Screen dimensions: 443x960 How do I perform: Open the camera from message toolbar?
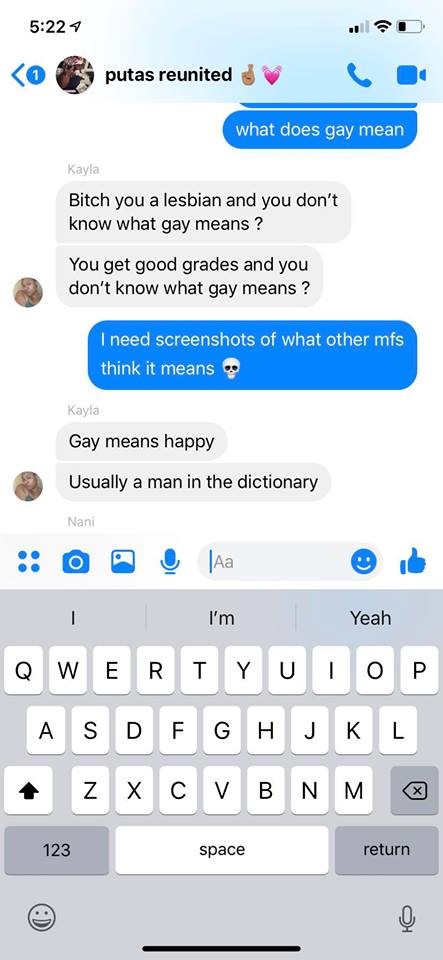[76, 561]
